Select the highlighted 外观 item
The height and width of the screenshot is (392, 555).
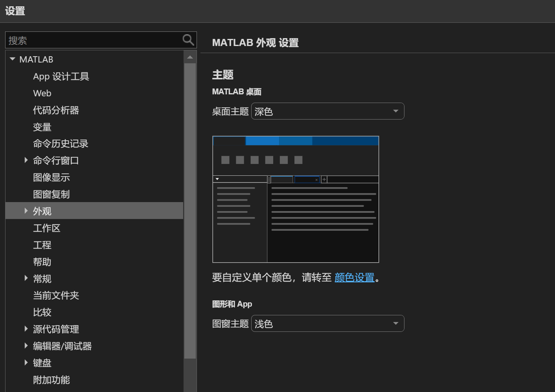[x=94, y=211]
